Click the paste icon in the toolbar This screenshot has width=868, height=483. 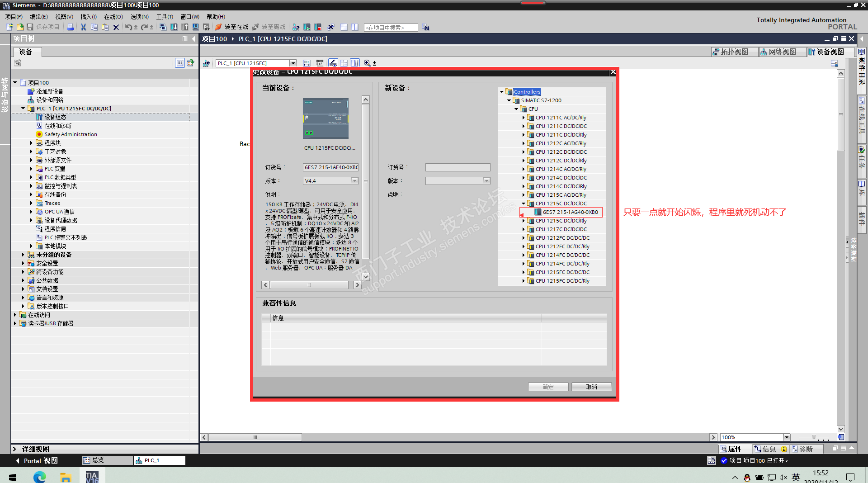pos(105,27)
